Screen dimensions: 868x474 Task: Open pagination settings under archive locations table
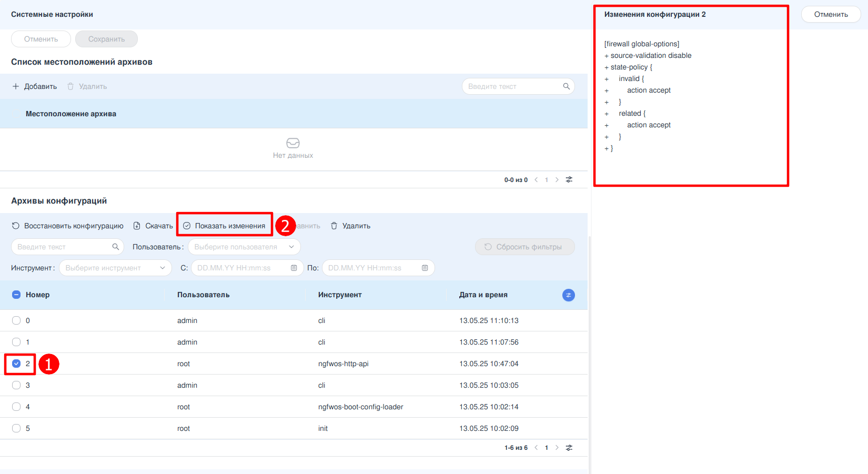click(569, 180)
